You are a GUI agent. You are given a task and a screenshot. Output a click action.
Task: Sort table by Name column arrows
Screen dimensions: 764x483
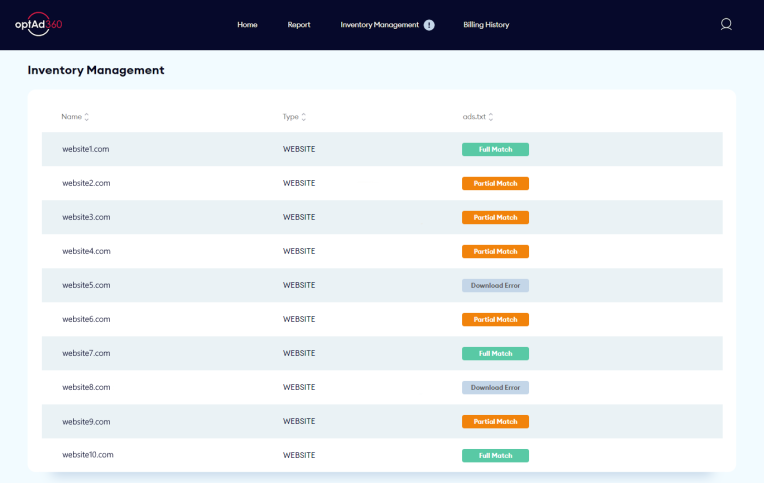[87, 117]
